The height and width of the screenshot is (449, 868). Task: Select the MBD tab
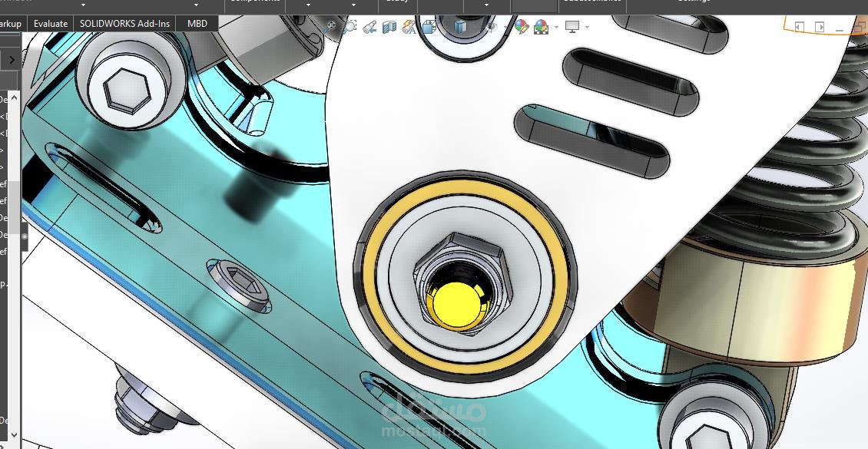tap(197, 24)
